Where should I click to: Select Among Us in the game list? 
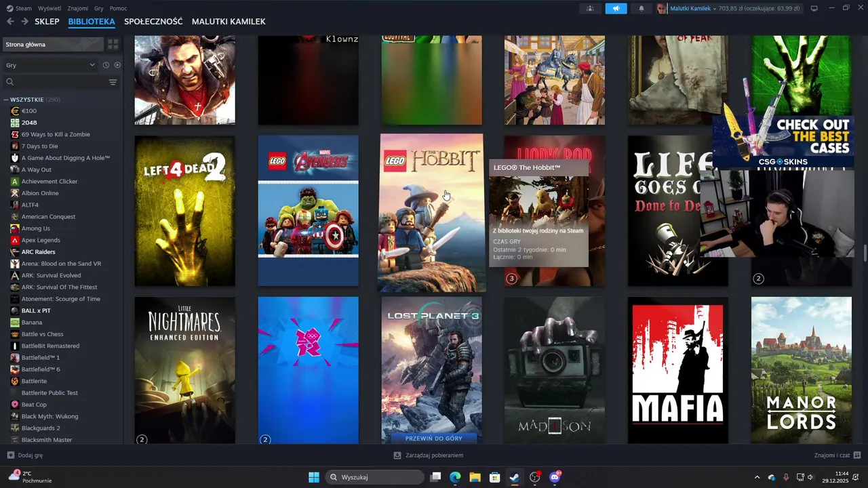pyautogui.click(x=36, y=228)
